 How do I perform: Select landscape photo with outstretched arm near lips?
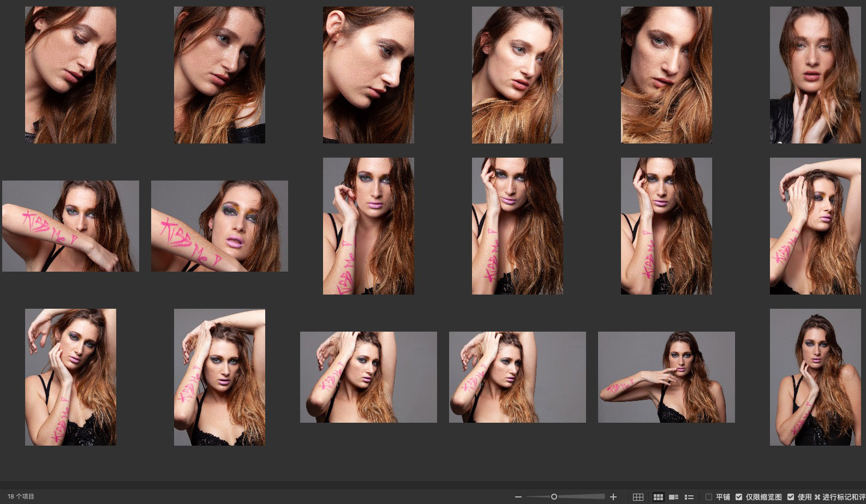[x=666, y=377]
